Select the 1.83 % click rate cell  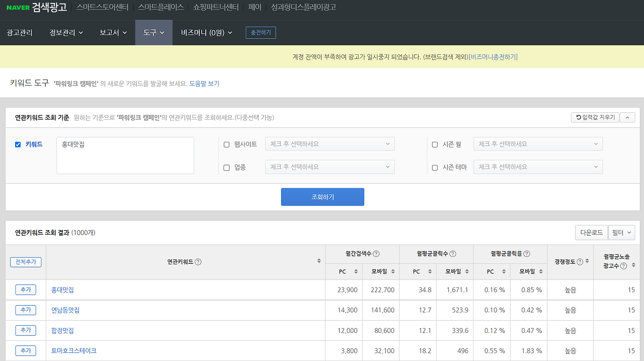click(x=529, y=351)
